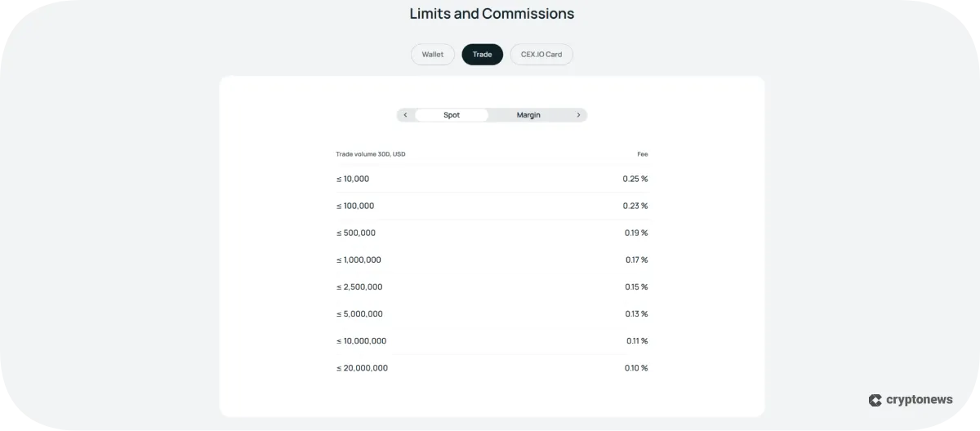Image resolution: width=980 pixels, height=431 pixels.
Task: Click the 0.13 % fee value
Action: pyautogui.click(x=635, y=313)
